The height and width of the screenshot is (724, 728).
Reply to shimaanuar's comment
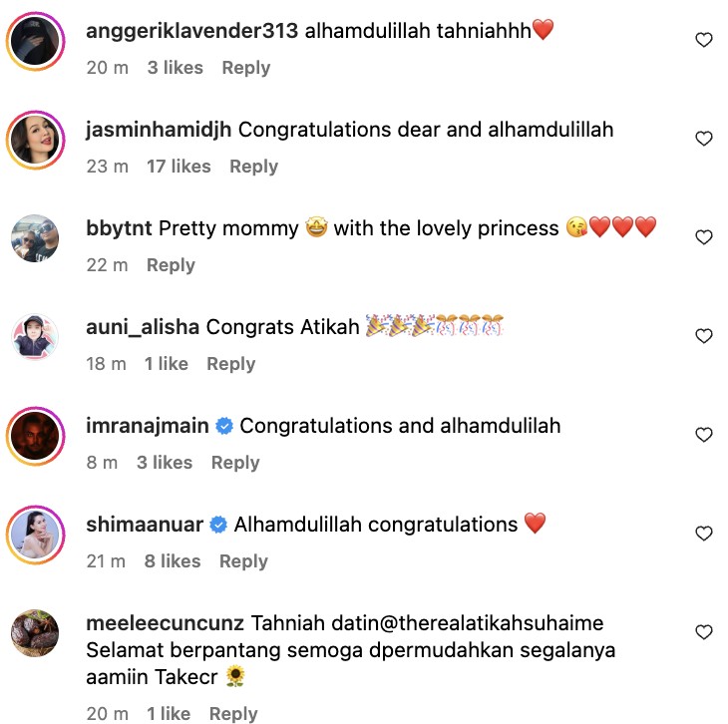pos(243,561)
